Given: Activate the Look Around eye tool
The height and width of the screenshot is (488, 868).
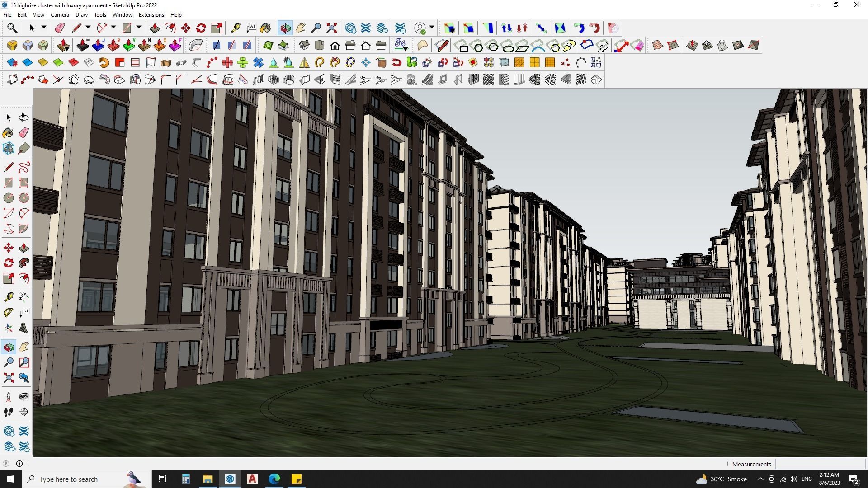Looking at the screenshot, I should click(x=24, y=397).
